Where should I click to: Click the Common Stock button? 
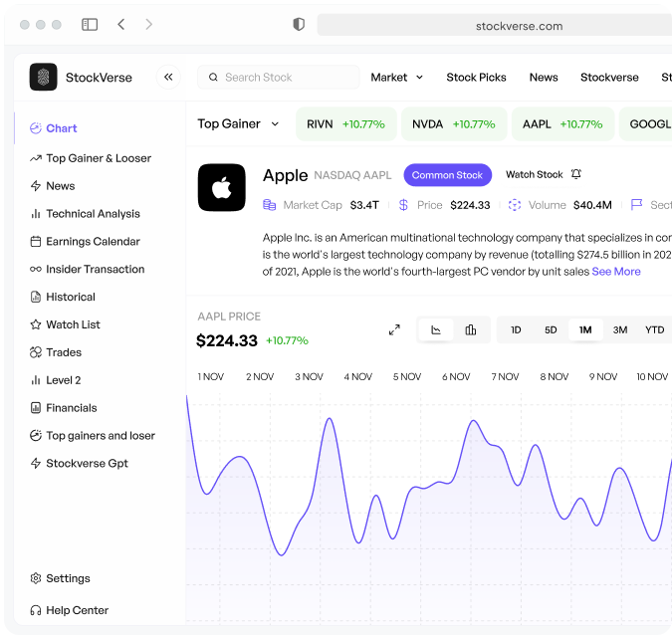[447, 175]
